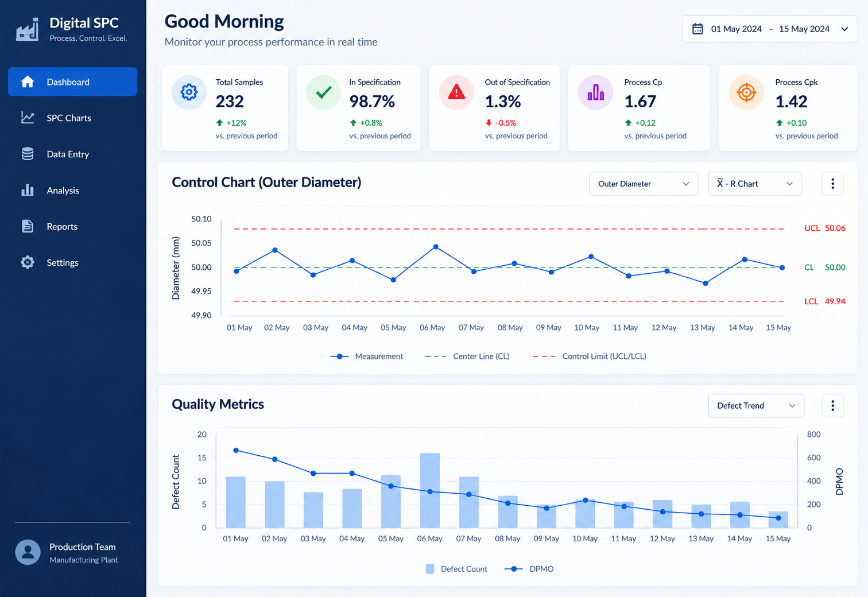Expand the X̄ - R Chart dropdown

755,184
